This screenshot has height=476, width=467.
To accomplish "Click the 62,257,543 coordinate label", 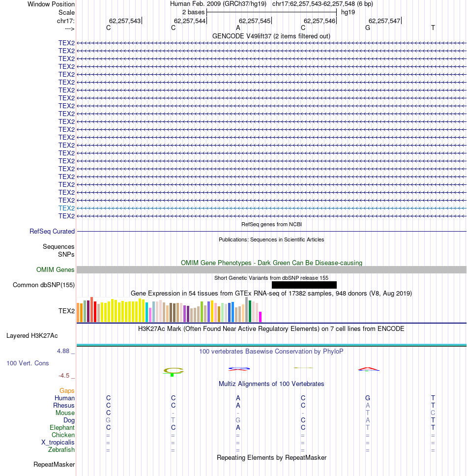I will (125, 21).
